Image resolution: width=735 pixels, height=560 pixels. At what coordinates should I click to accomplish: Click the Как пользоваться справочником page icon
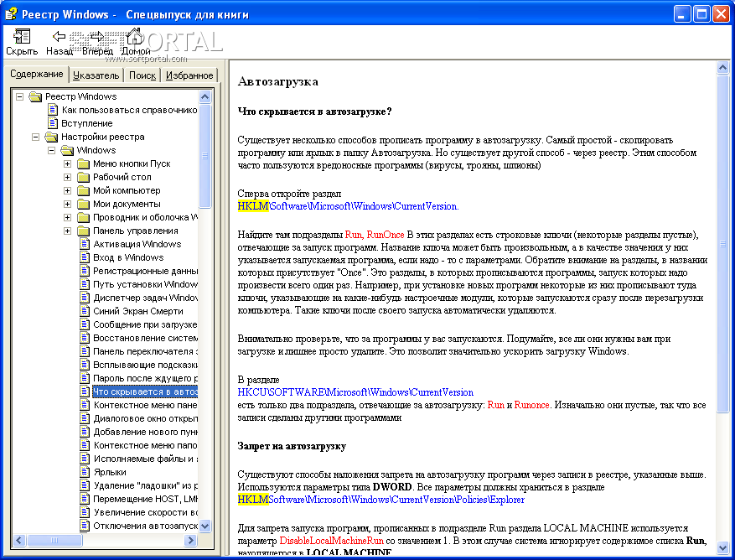pyautogui.click(x=53, y=110)
